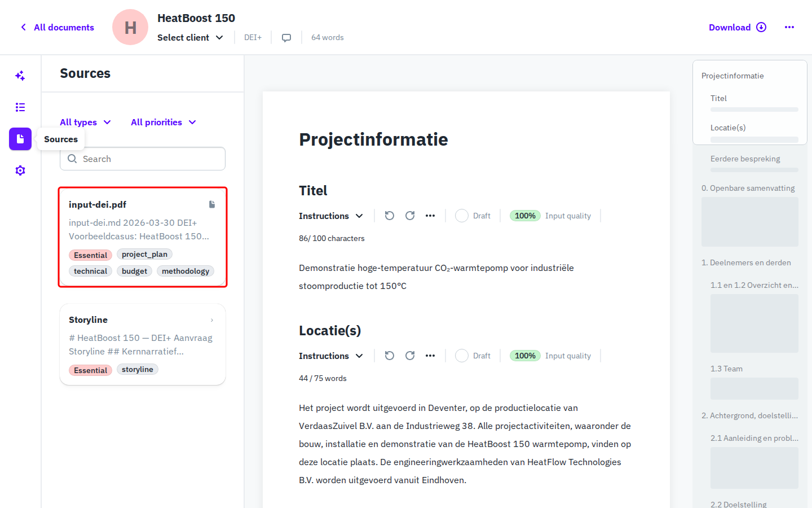This screenshot has width=812, height=508.
Task: Jump to 2.1 Aanleiding en probl... in the outline
Action: click(x=754, y=438)
